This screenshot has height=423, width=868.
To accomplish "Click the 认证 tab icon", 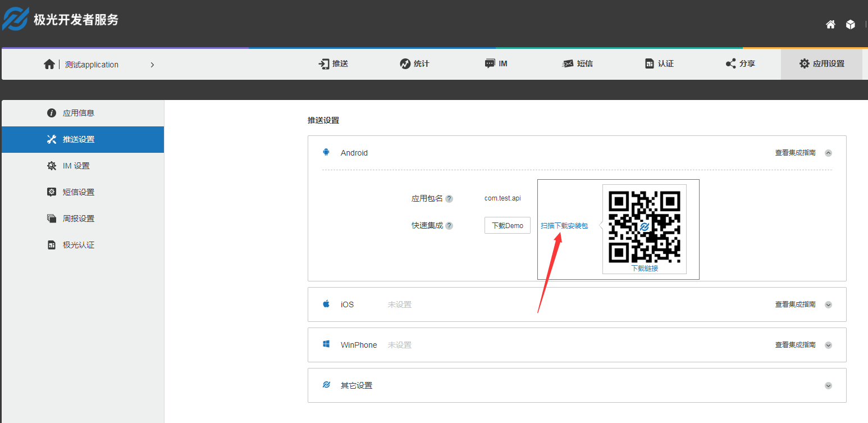I will [650, 64].
